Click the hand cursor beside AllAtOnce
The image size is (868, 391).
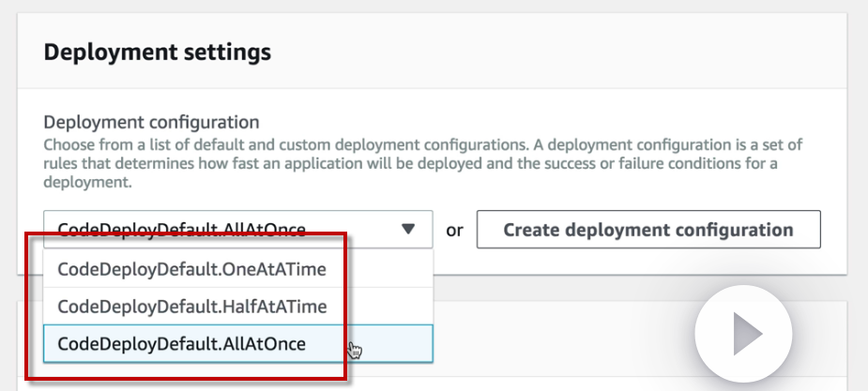354,350
